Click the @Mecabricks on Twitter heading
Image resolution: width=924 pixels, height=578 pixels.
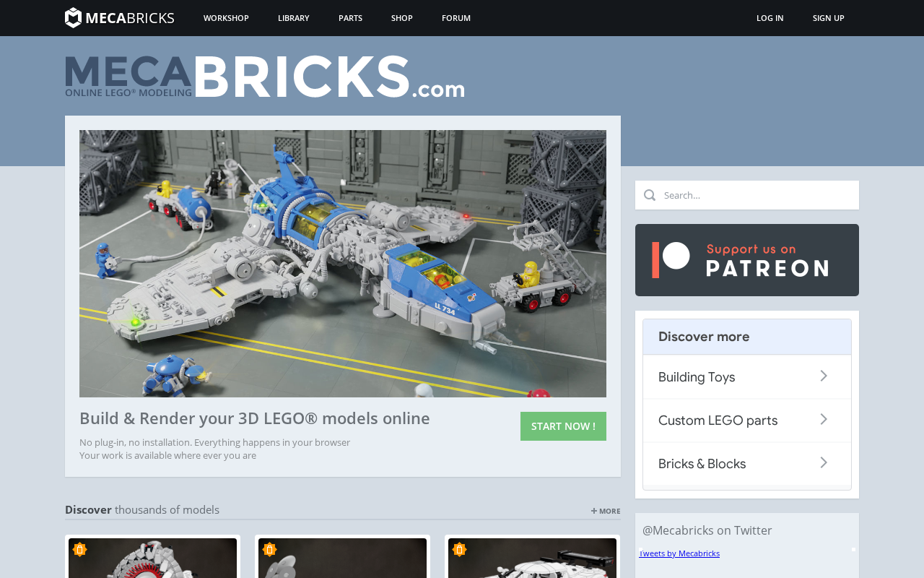tap(707, 530)
